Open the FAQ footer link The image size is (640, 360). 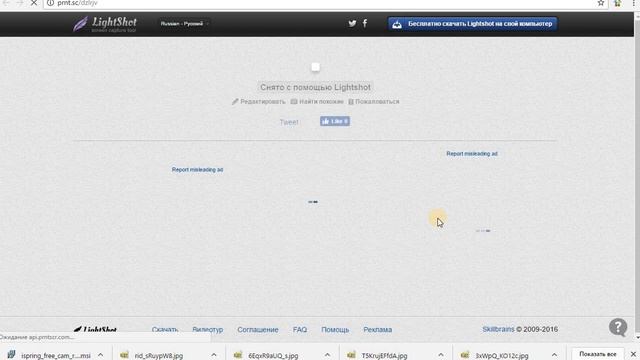point(300,329)
